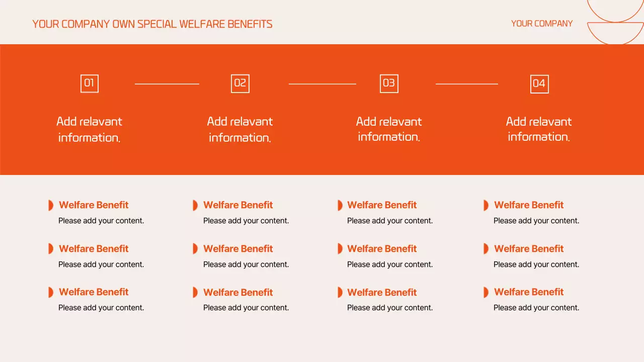Click the "Add relavant information" caption under step 03
This screenshot has width=644, height=362.
[x=389, y=129]
